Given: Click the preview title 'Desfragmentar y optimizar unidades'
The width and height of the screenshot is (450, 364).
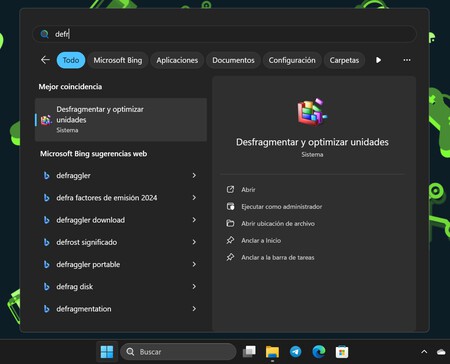Looking at the screenshot, I should tap(312, 142).
